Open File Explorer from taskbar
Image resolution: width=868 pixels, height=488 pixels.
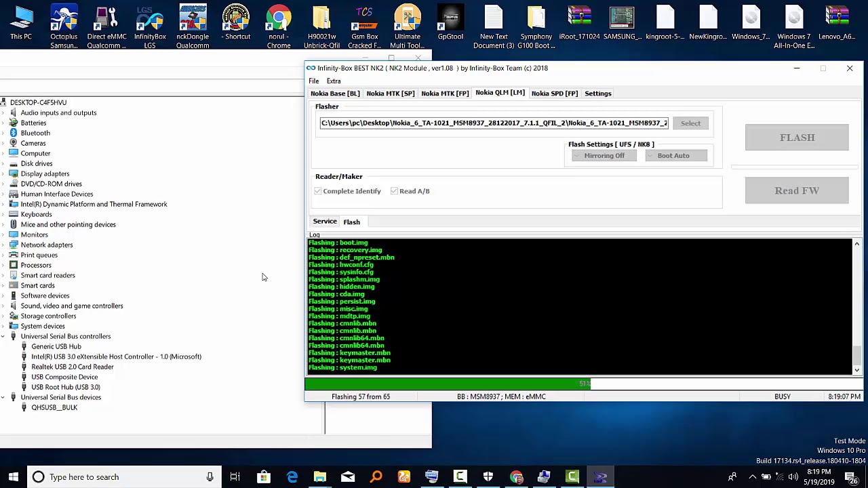tap(319, 476)
